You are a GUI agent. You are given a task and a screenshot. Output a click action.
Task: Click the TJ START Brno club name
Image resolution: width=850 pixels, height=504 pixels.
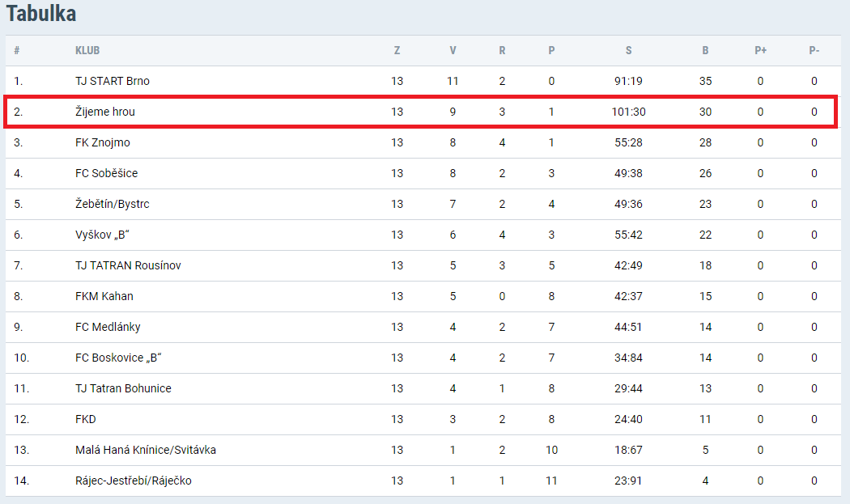[113, 81]
